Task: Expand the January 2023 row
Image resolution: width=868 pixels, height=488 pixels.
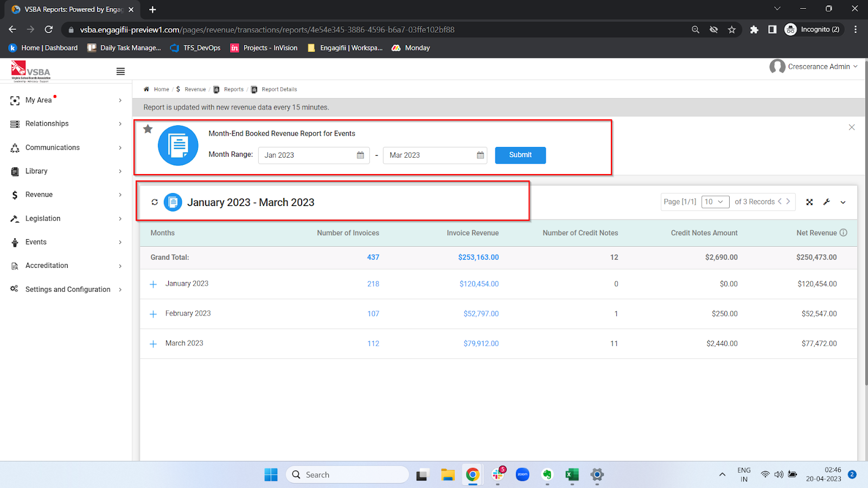Action: tap(153, 284)
